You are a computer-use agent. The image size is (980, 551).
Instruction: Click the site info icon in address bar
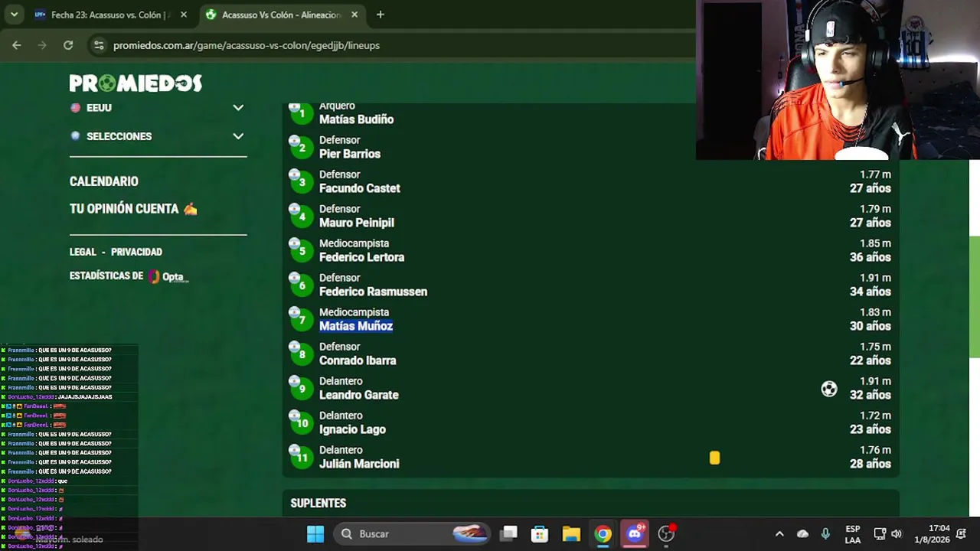pyautogui.click(x=99, y=45)
